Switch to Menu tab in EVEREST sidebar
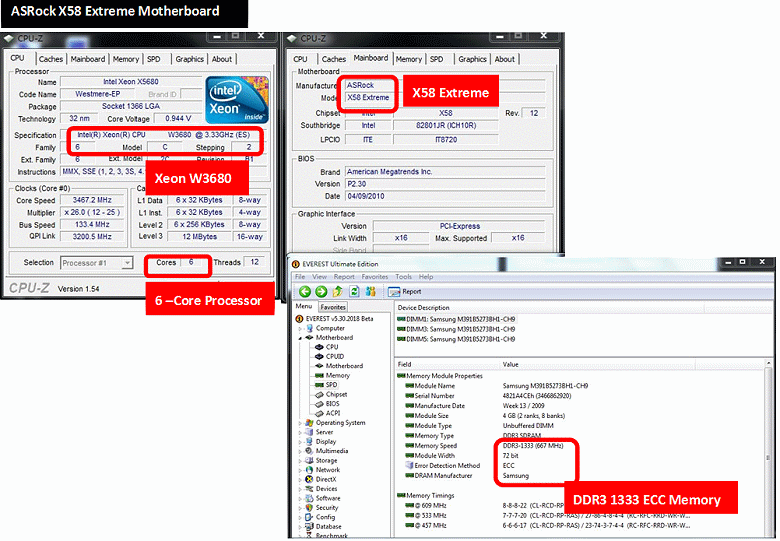 pos(303,306)
